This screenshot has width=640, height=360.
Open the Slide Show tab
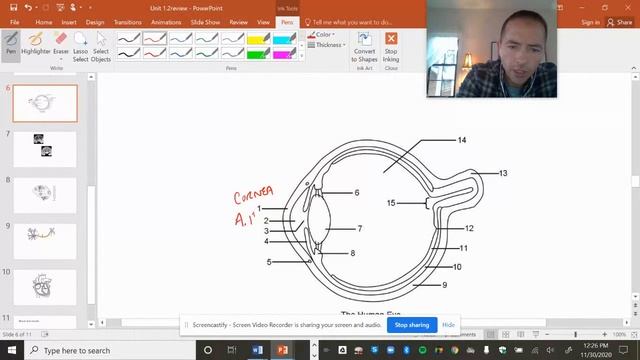pos(205,22)
